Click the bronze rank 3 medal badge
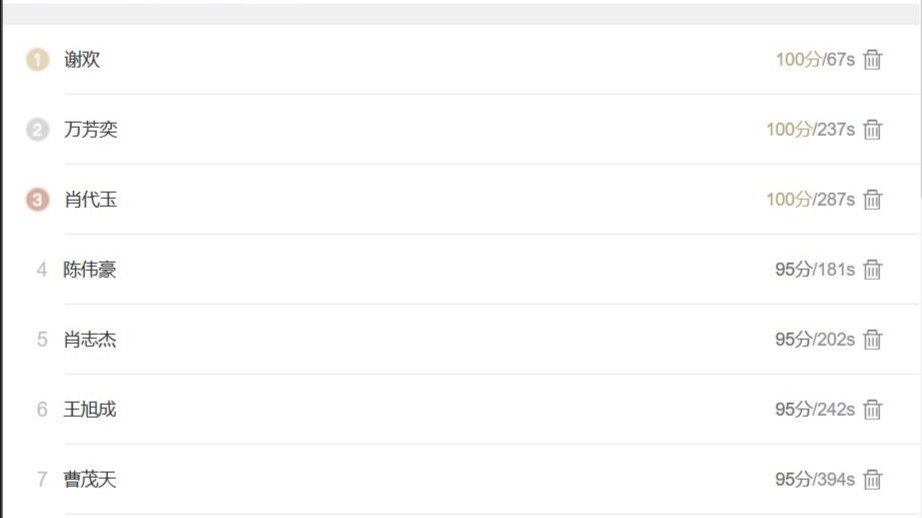922x518 pixels. (x=37, y=200)
